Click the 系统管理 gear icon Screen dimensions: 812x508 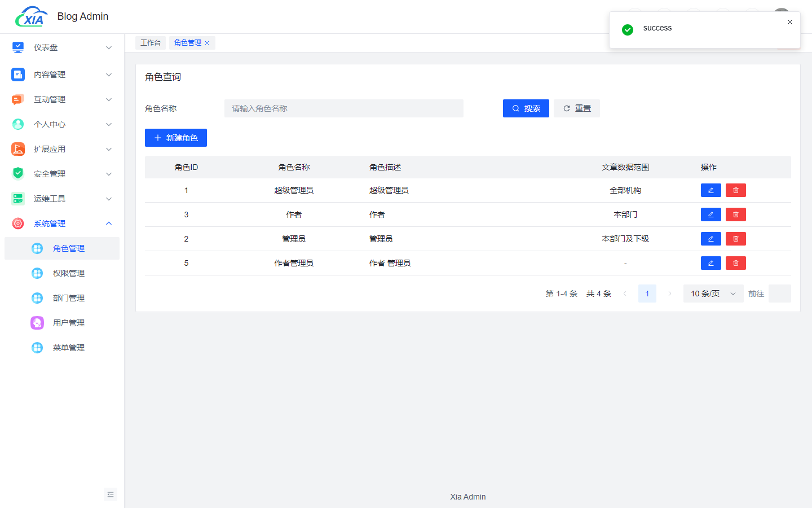coord(18,224)
